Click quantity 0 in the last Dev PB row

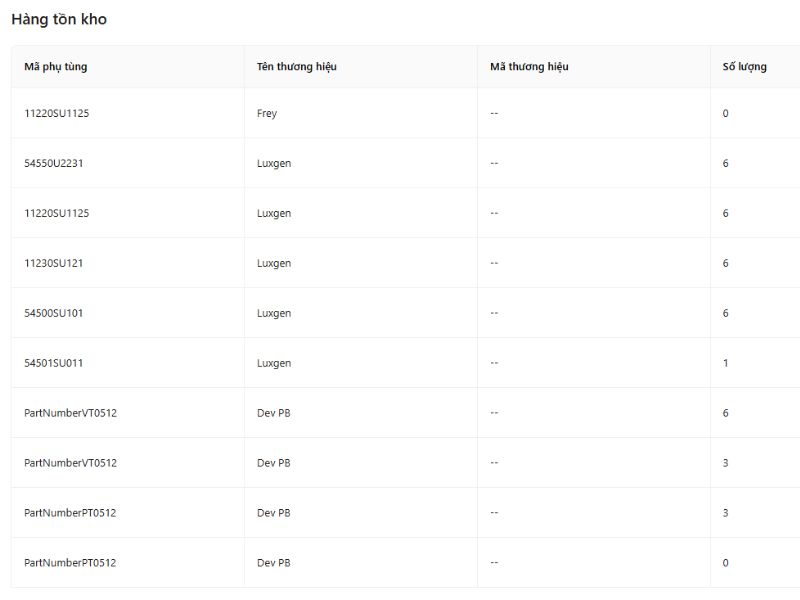(726, 563)
